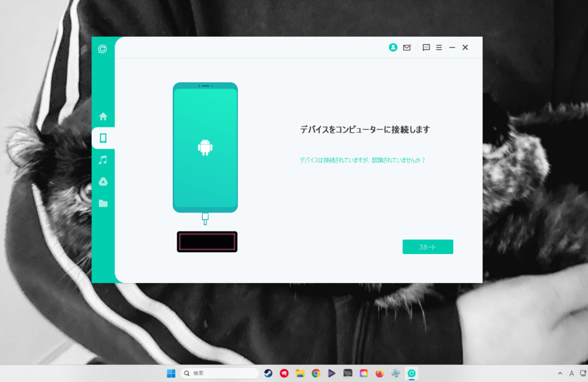Select the phone device sidebar tab
The image size is (588, 382).
coord(103,138)
